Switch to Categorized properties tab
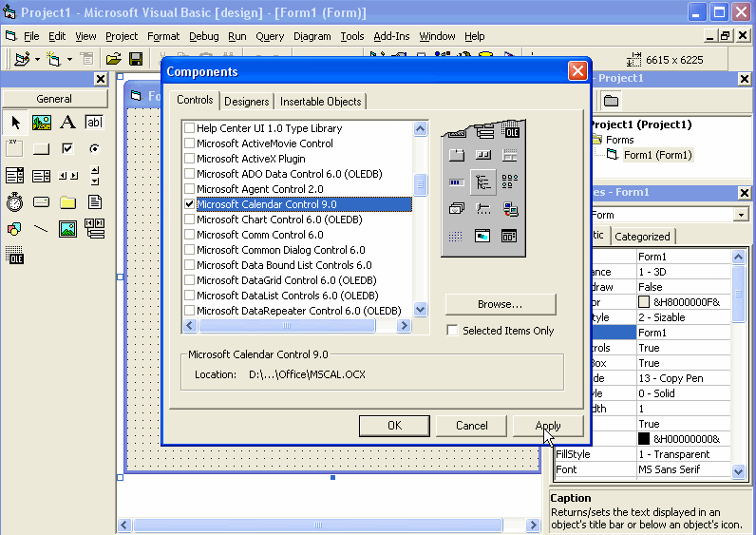 642,237
